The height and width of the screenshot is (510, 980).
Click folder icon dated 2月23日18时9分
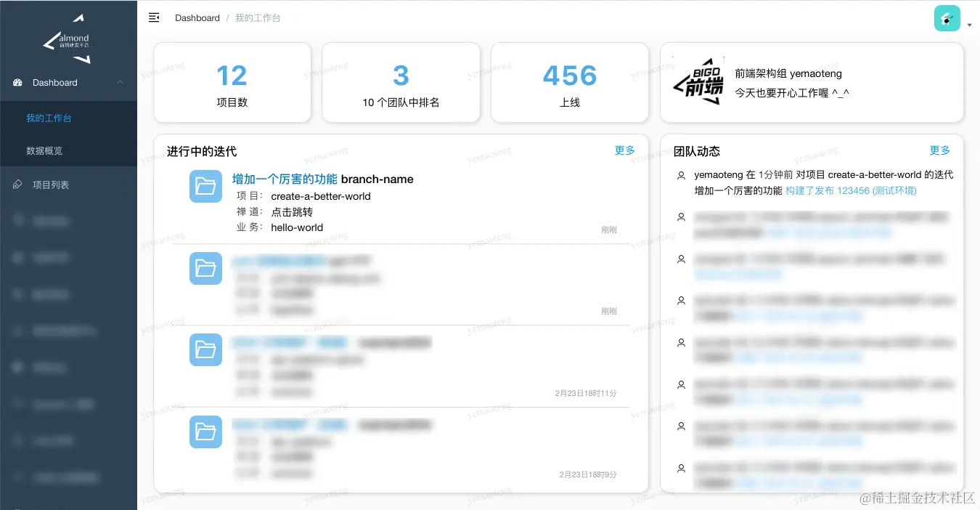pyautogui.click(x=205, y=432)
